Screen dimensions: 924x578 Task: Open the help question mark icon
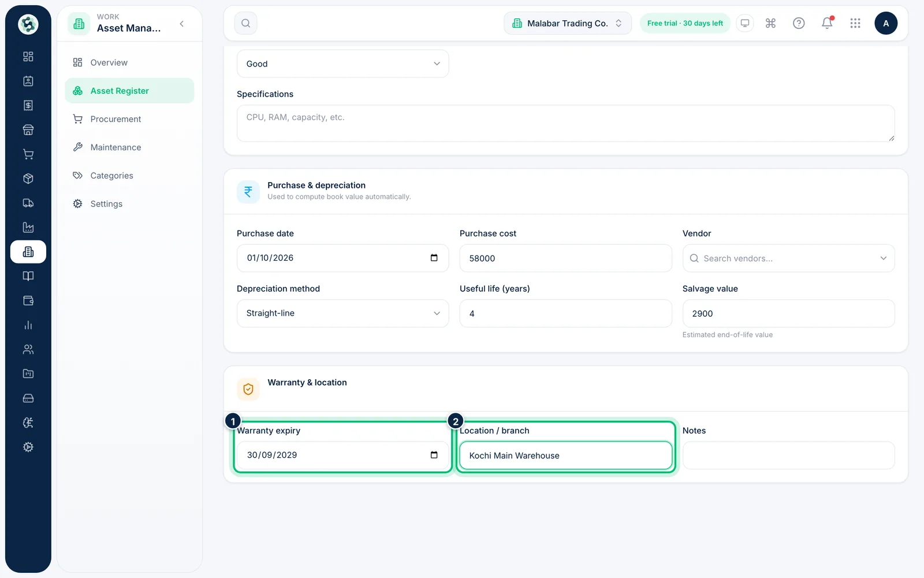point(799,23)
